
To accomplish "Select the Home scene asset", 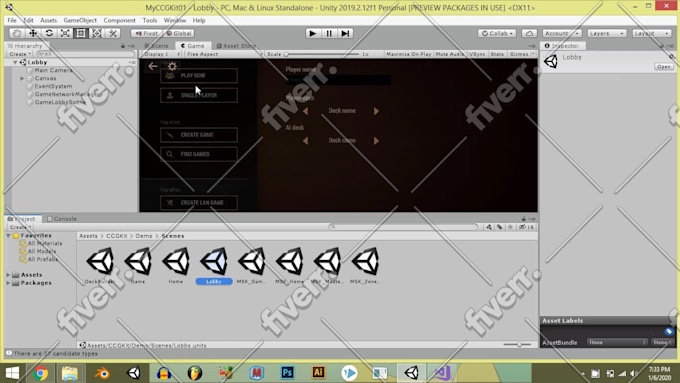I will point(176,265).
